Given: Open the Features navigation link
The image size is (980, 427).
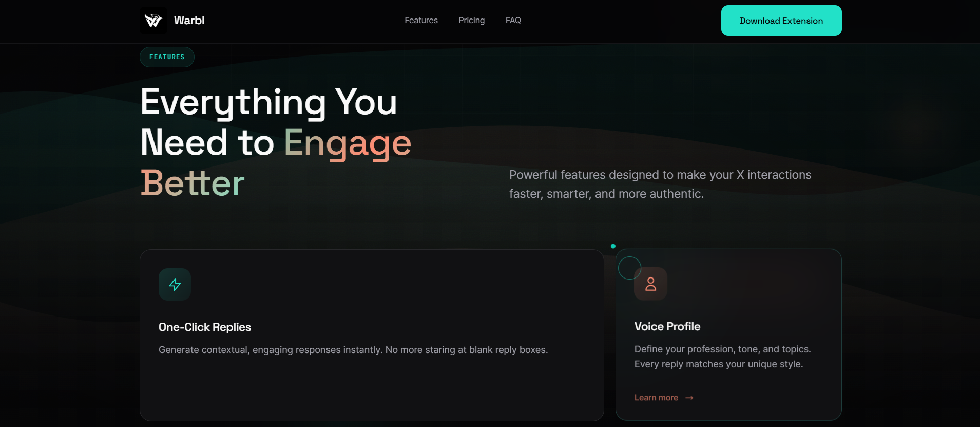Looking at the screenshot, I should [421, 20].
